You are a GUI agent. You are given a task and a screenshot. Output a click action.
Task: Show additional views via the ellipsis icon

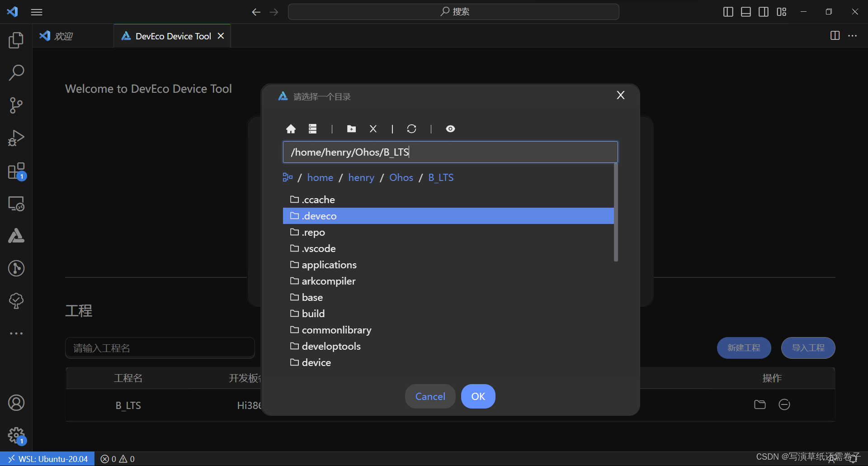[x=16, y=333]
